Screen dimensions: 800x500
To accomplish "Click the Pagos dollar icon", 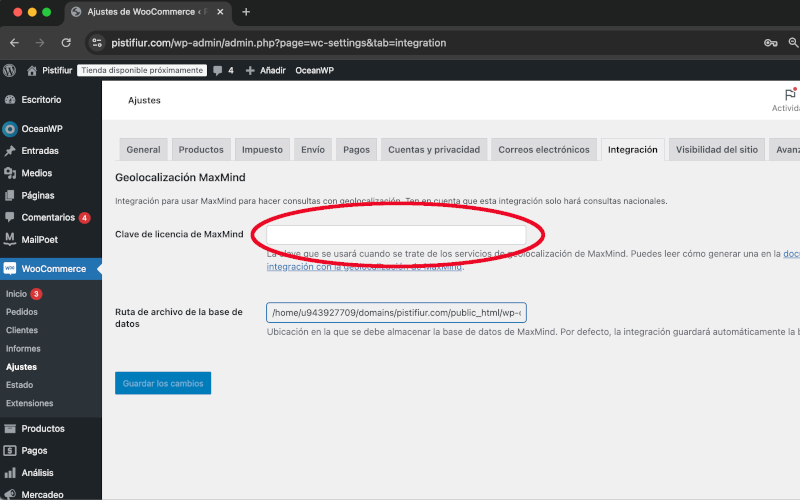I will point(10,451).
